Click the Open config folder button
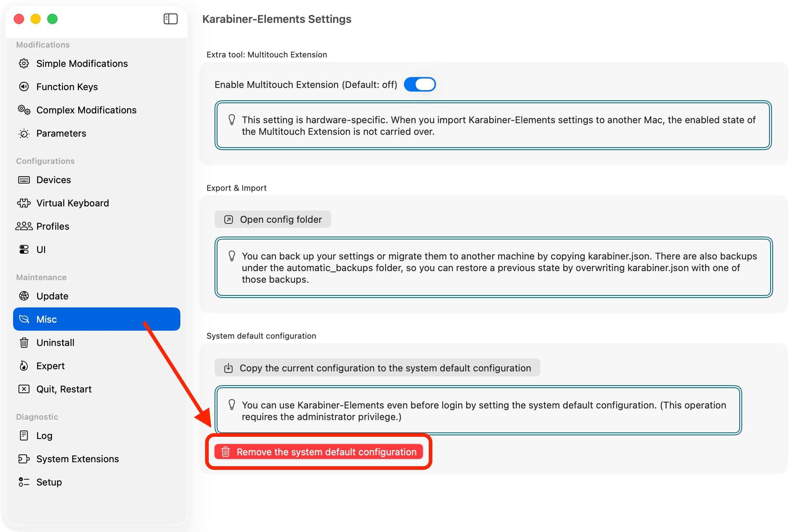 coord(273,219)
